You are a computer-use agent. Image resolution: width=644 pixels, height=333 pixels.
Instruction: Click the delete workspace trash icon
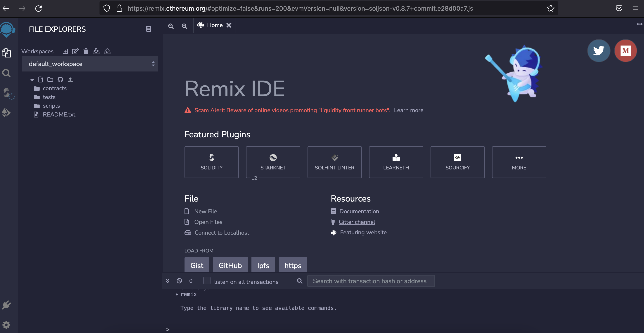coord(86,51)
